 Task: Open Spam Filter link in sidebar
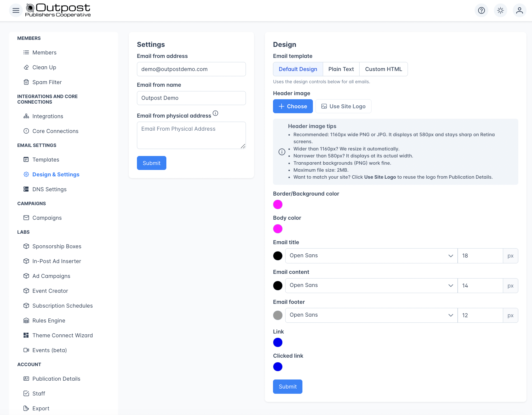[x=47, y=82]
